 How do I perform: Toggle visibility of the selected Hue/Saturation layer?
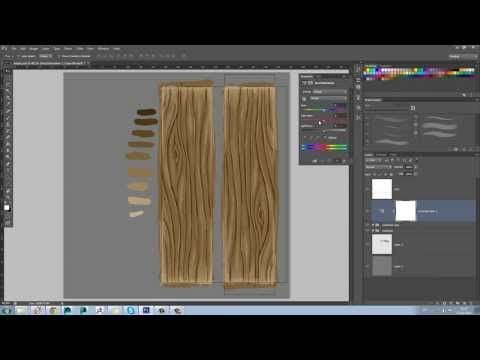click(x=368, y=211)
